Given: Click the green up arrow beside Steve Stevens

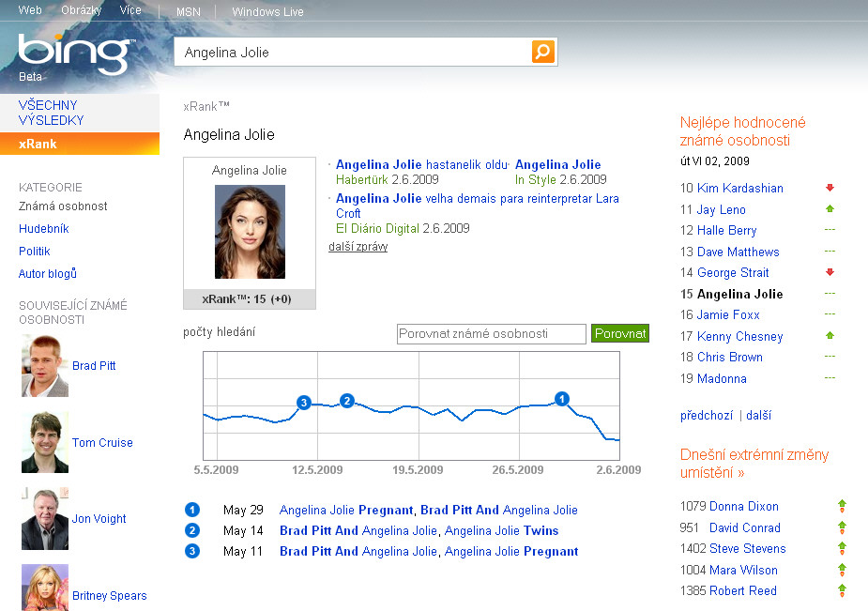Looking at the screenshot, I should 842,548.
